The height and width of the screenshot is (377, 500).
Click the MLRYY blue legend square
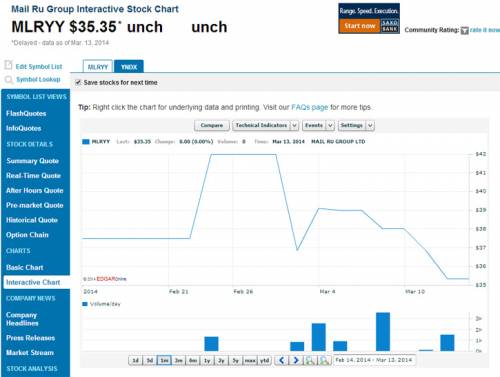point(86,142)
